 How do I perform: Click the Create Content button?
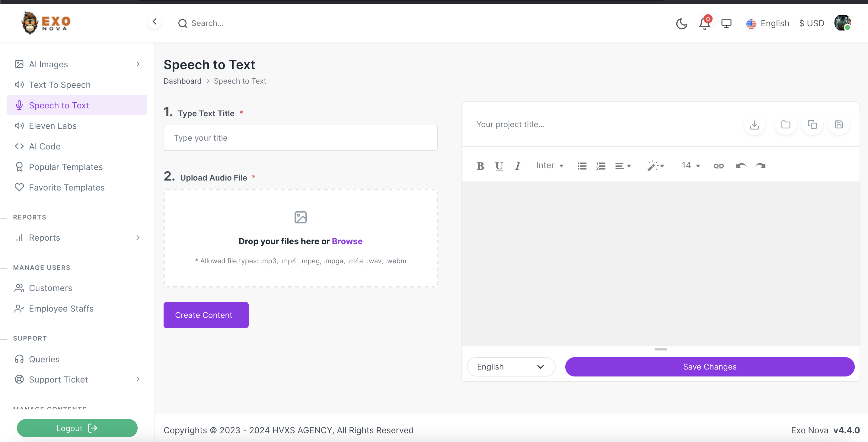coord(206,315)
